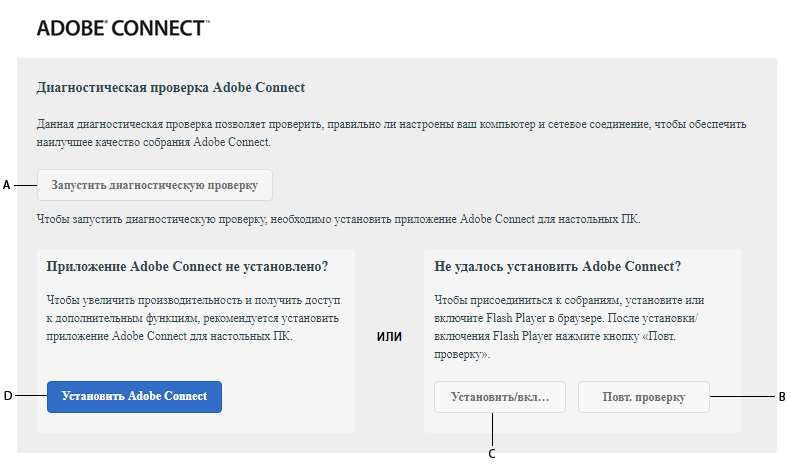
Task: Click the Adobe Connect logo
Action: pyautogui.click(x=122, y=28)
